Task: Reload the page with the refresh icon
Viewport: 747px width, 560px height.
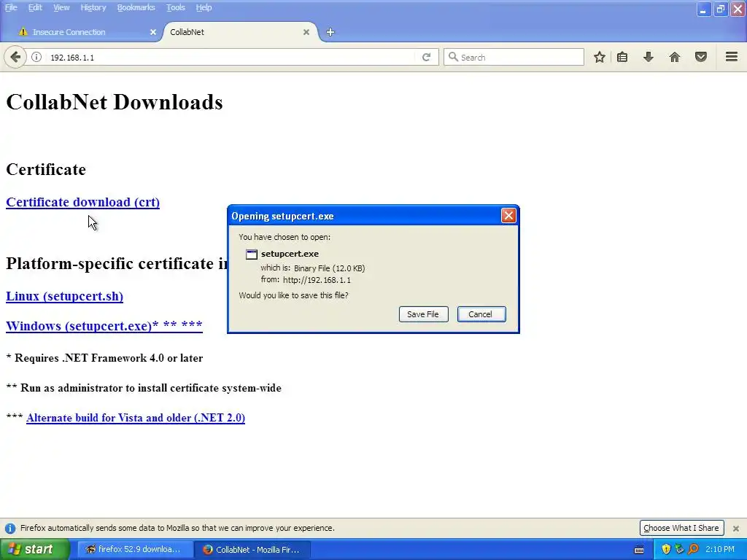Action: (x=426, y=57)
